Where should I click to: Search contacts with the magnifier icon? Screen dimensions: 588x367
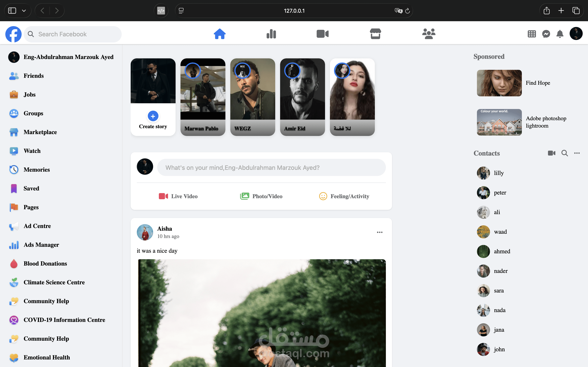565,153
